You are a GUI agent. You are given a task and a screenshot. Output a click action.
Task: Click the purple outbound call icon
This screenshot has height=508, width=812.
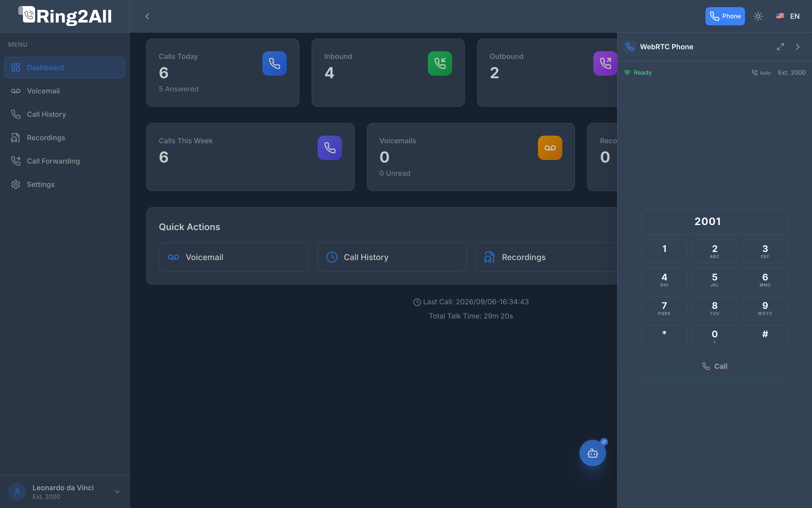(605, 63)
